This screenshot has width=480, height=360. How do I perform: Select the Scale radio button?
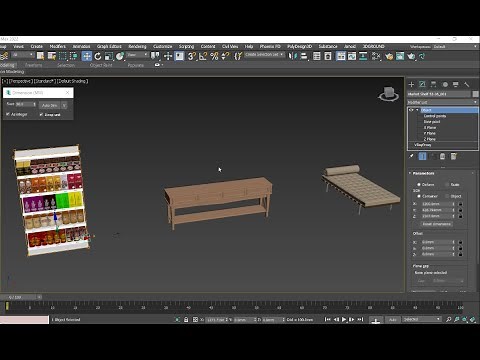click(x=447, y=184)
